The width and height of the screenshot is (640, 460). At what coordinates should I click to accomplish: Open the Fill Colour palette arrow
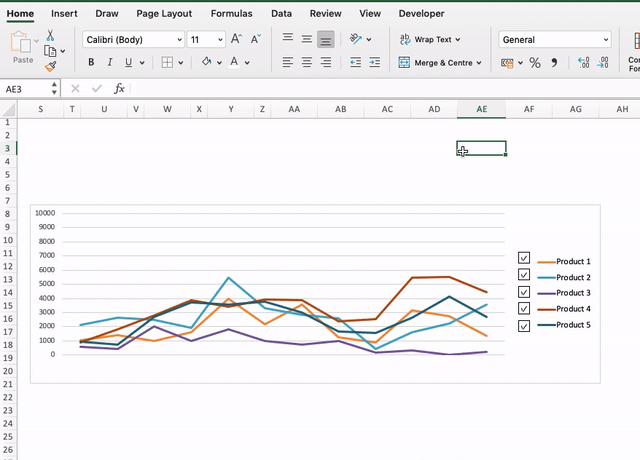tap(220, 63)
